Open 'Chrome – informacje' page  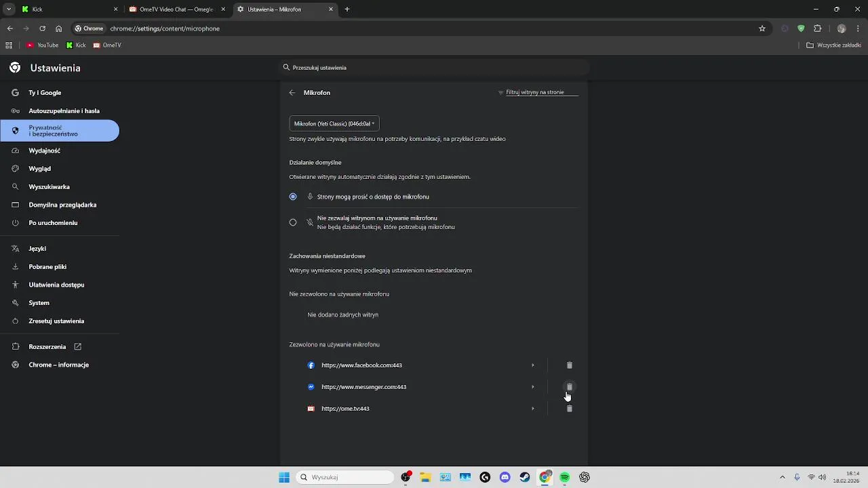tap(60, 365)
